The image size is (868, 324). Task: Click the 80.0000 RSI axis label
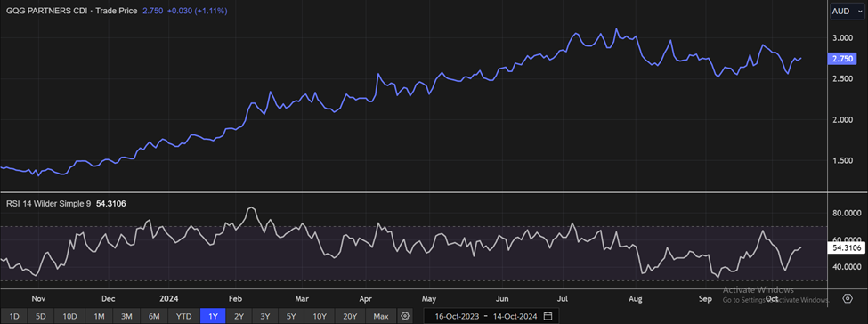pos(846,213)
